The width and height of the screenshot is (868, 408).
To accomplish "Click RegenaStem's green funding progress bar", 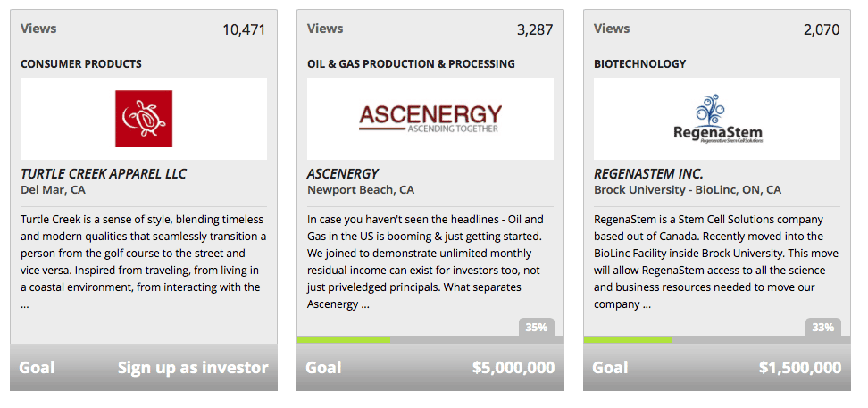I will point(627,339).
